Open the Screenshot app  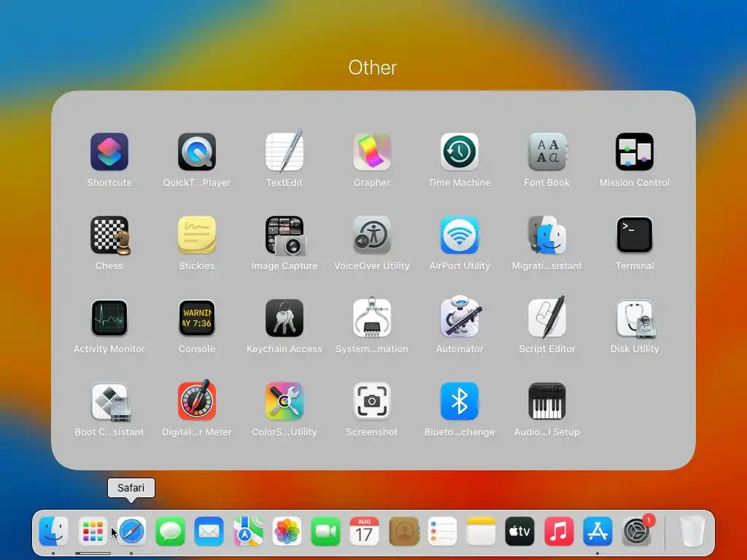click(372, 402)
